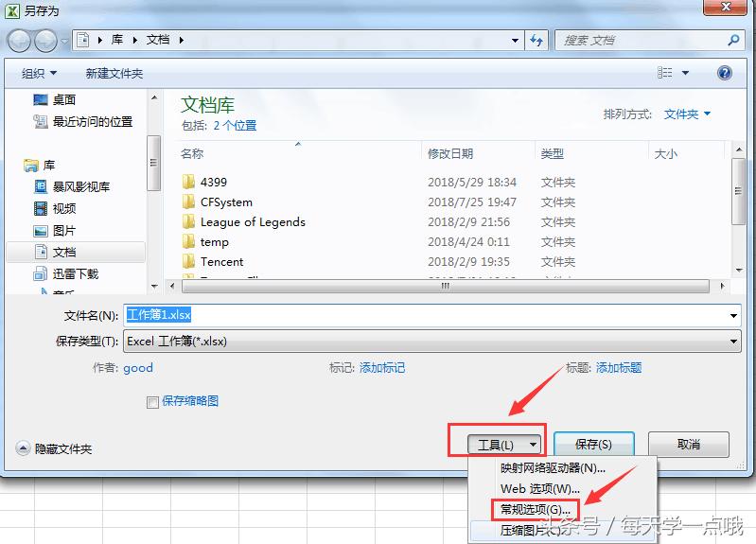Click the document icon in address bar

pos(83,40)
